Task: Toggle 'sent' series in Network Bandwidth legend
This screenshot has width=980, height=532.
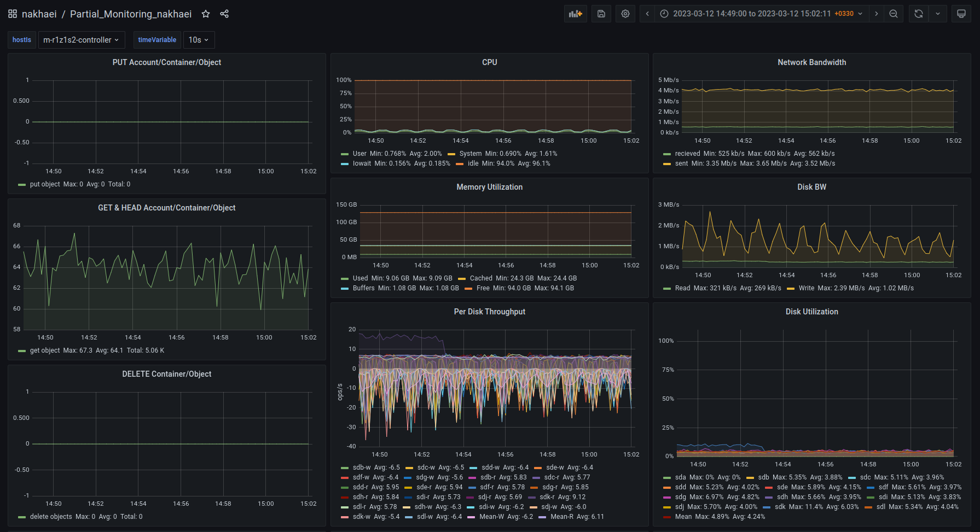Action: [x=681, y=163]
